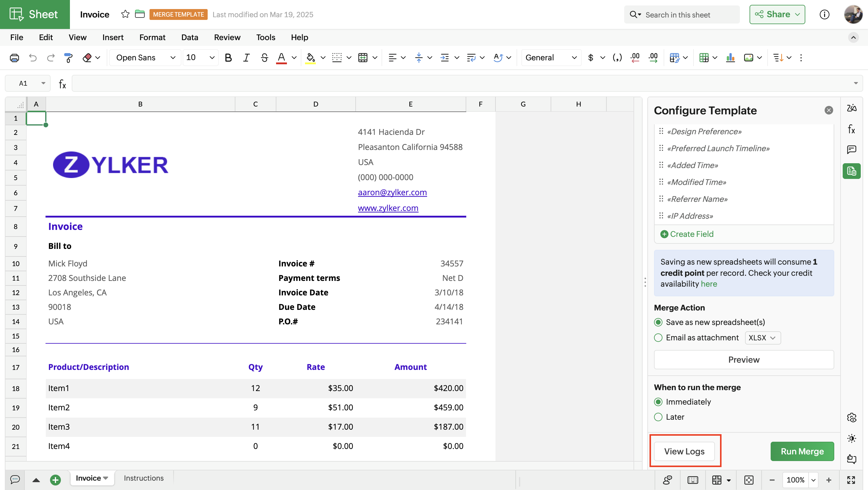Click the fill color paint bucket swatch
The width and height of the screenshot is (868, 490).
pos(310,58)
